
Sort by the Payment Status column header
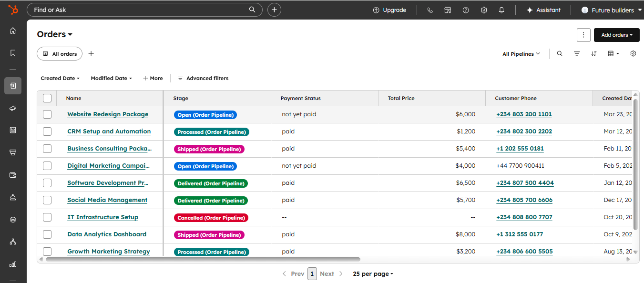325,98
